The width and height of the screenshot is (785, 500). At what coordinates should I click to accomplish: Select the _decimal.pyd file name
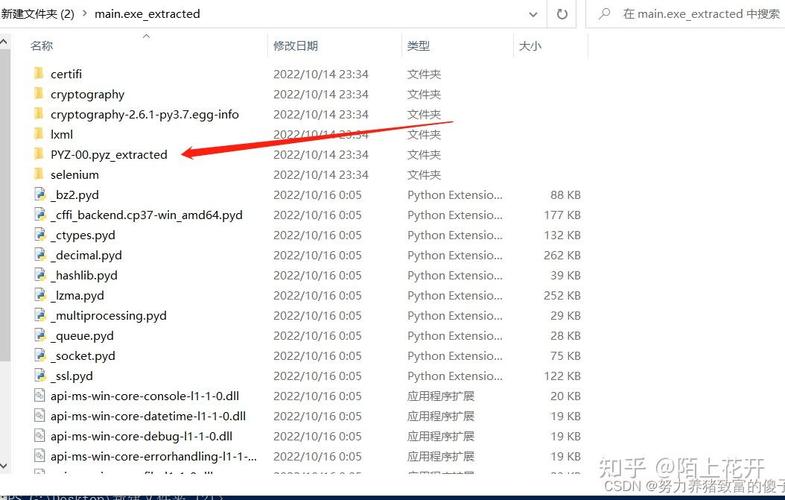[x=86, y=255]
